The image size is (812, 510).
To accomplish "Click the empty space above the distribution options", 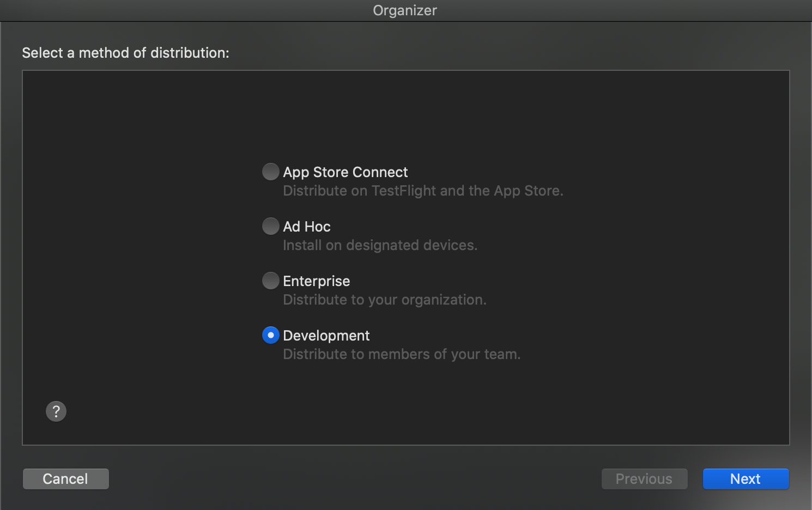I will point(405,114).
